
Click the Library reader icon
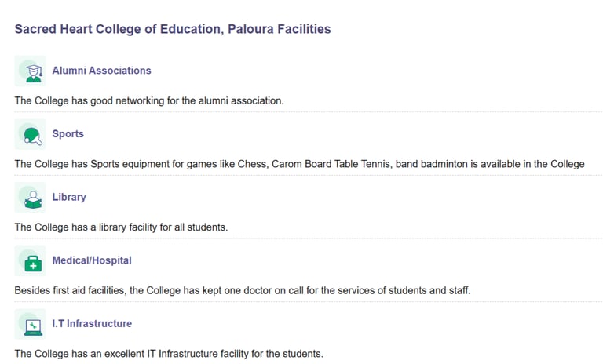(30, 198)
